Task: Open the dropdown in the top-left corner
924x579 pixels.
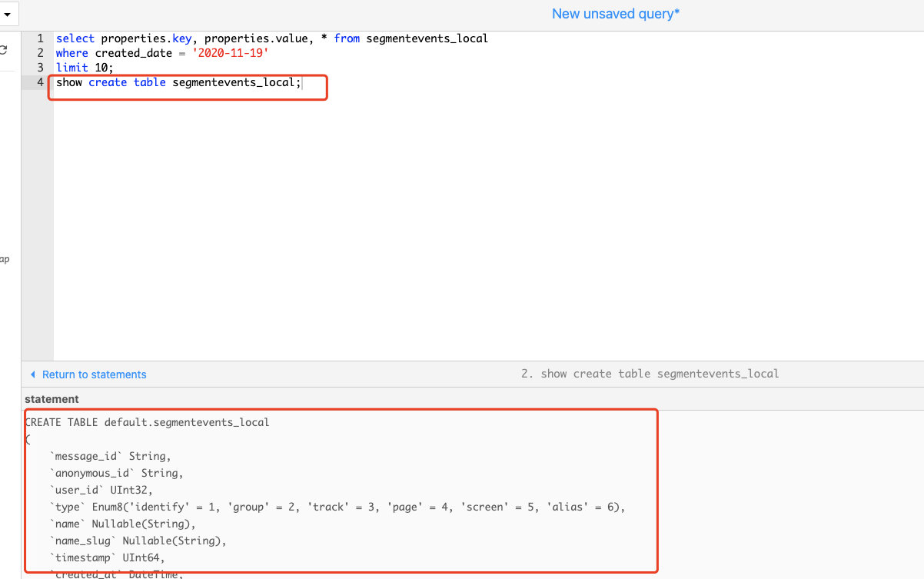Action: click(x=8, y=14)
